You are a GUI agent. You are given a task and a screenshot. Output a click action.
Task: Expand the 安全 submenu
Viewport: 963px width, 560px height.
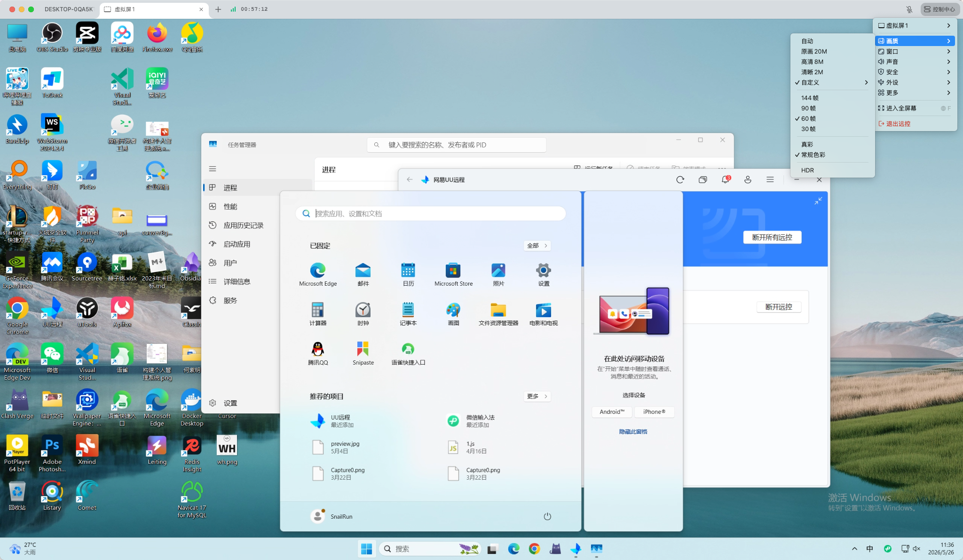915,72
